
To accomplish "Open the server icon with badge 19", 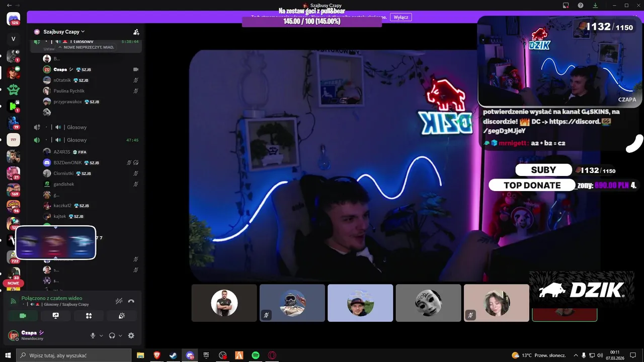I will pos(14,123).
